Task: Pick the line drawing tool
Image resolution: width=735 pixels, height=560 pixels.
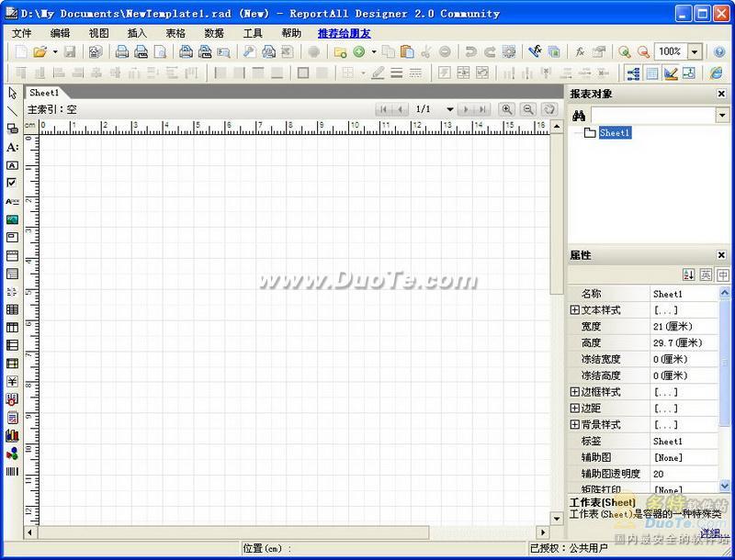Action: (x=12, y=111)
